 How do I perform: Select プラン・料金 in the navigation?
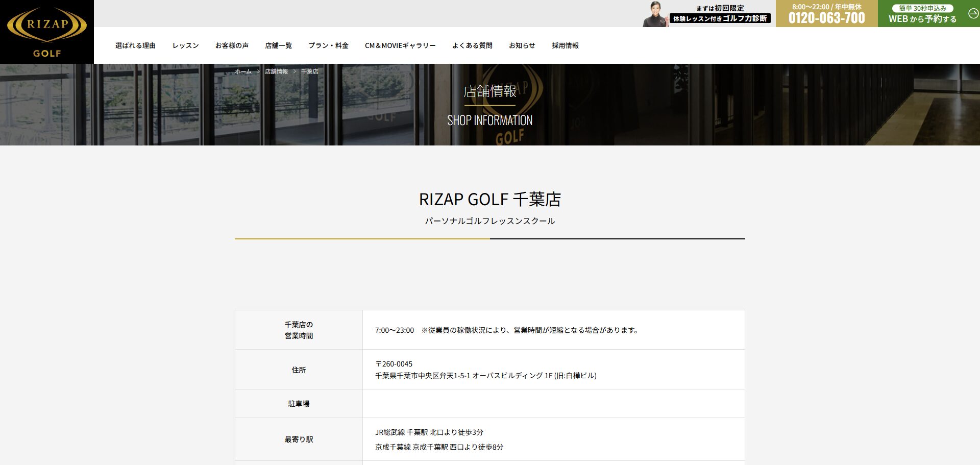click(x=328, y=45)
